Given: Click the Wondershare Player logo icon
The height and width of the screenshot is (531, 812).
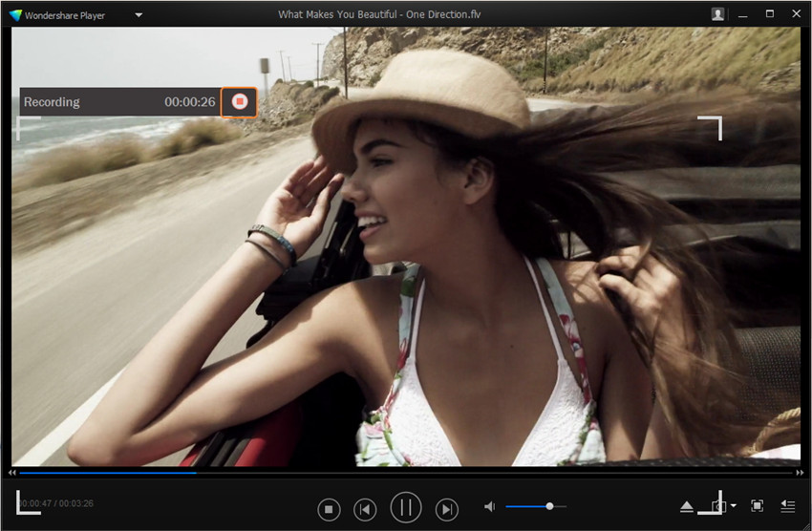Looking at the screenshot, I should (x=15, y=15).
